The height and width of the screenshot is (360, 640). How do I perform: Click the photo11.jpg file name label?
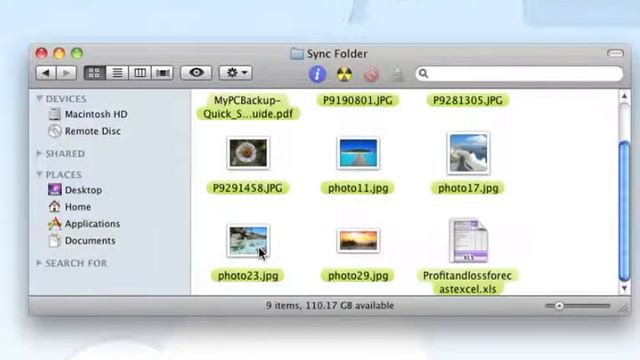point(358,188)
